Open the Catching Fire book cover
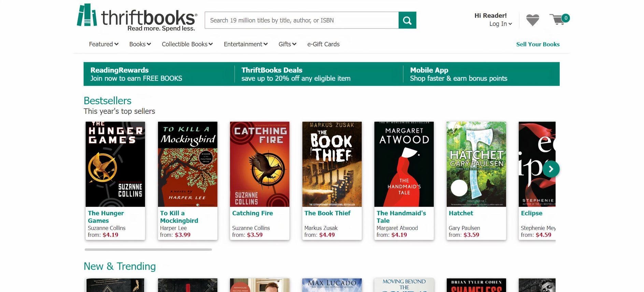Image resolution: width=644 pixels, height=292 pixels. [260, 164]
